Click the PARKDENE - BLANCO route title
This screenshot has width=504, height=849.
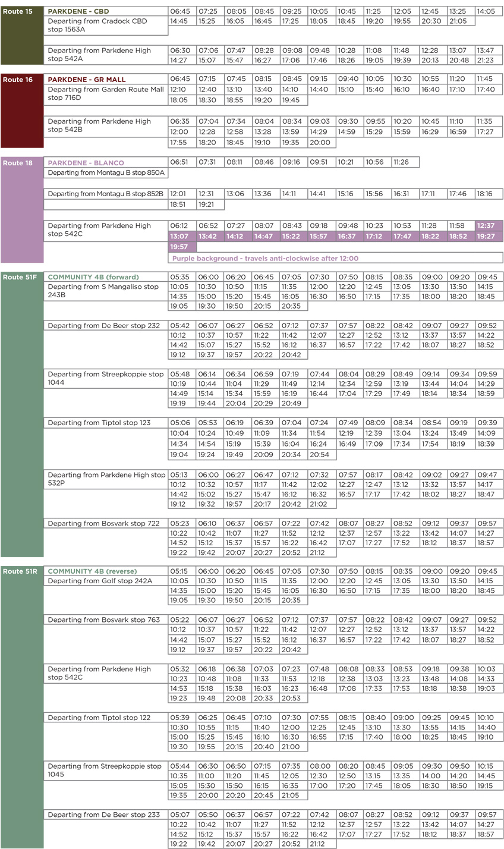click(86, 161)
